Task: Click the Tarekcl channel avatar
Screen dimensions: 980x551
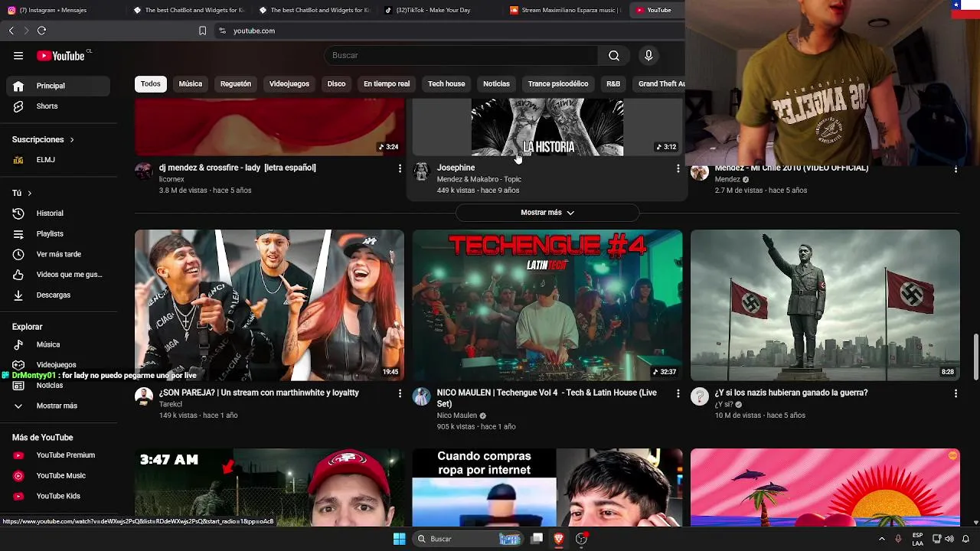Action: (144, 396)
